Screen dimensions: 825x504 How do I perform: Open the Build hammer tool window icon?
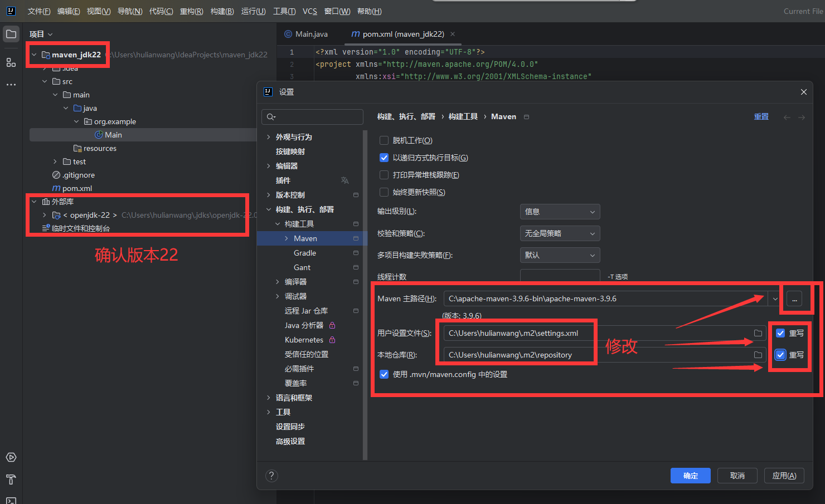(11, 479)
